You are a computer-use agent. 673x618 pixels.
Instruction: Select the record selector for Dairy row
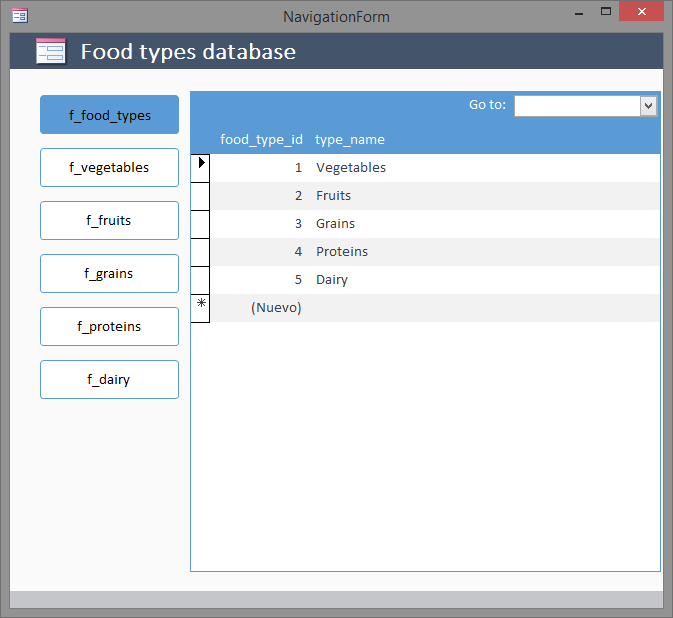[200, 280]
